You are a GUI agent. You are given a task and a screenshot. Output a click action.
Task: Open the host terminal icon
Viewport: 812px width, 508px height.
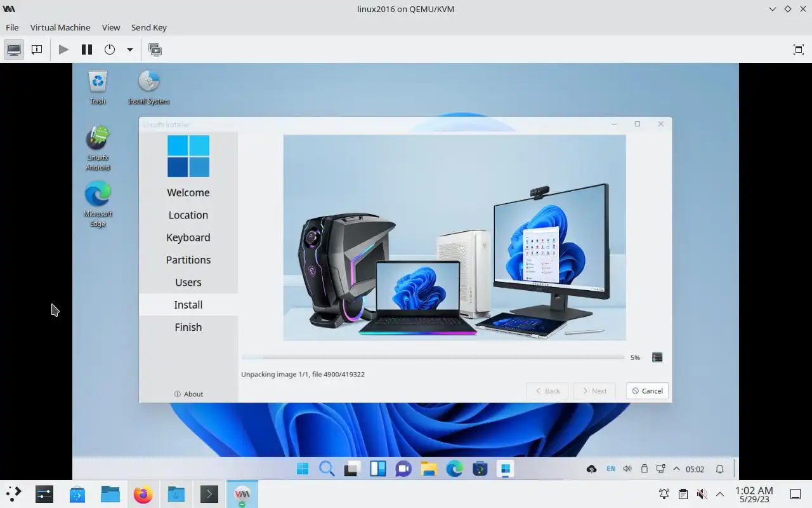209,494
